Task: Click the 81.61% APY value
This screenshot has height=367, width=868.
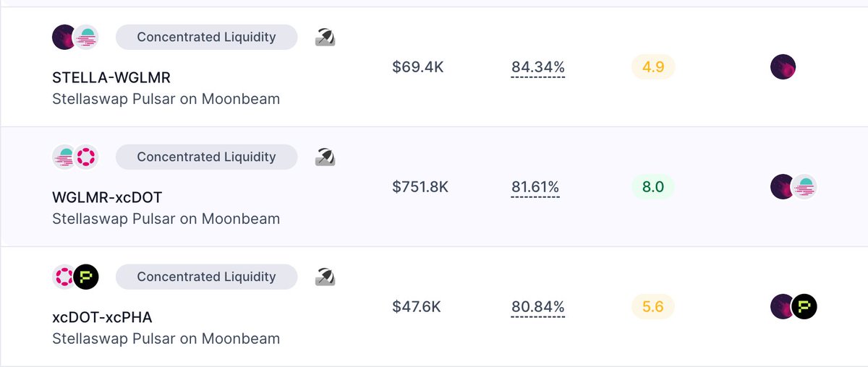Action: coord(535,187)
